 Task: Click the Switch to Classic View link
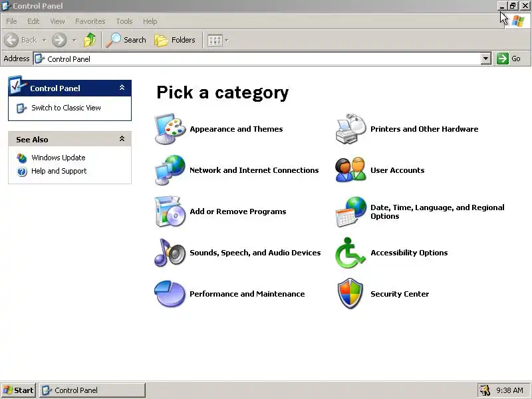(x=66, y=108)
